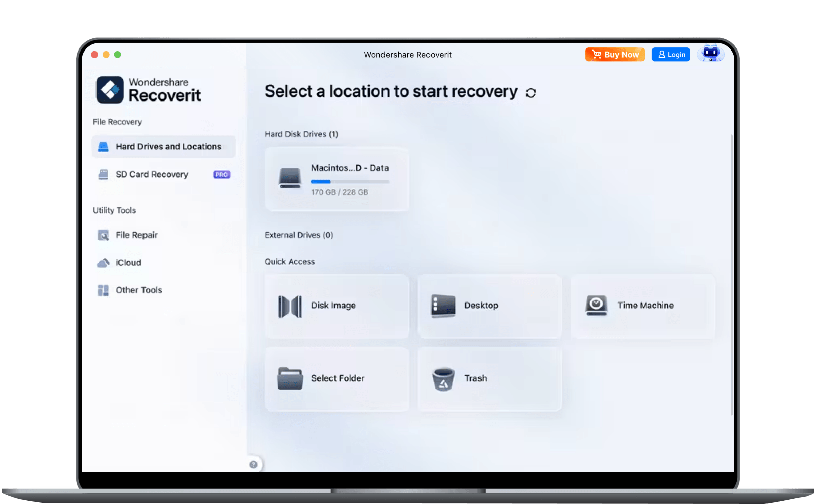Click the vertical scrollbar on the right

pyautogui.click(x=732, y=275)
